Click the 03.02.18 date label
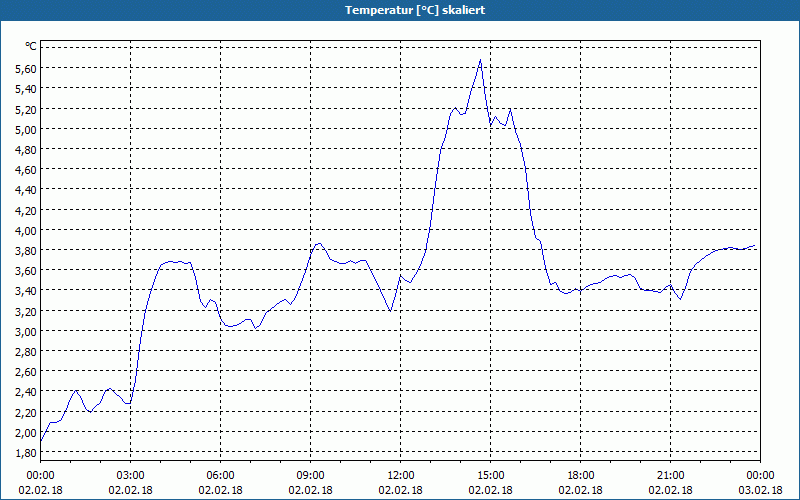Image resolution: width=800 pixels, height=500 pixels. (760, 490)
